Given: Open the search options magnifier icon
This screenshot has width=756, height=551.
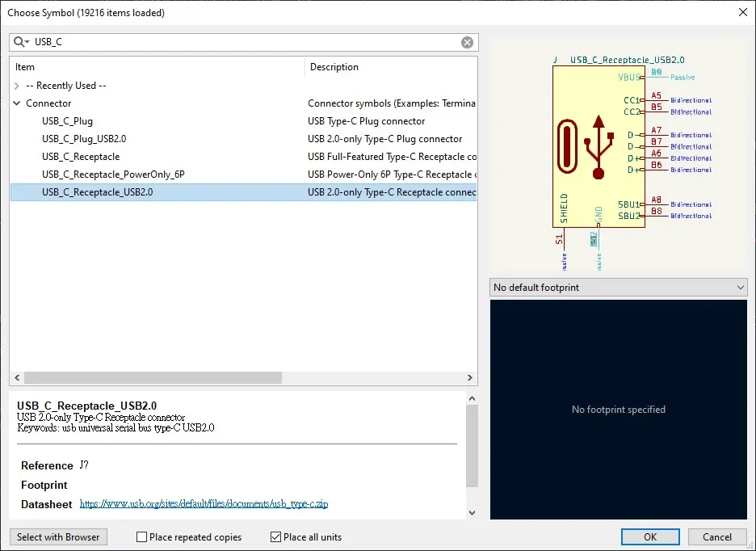Looking at the screenshot, I should (x=21, y=42).
